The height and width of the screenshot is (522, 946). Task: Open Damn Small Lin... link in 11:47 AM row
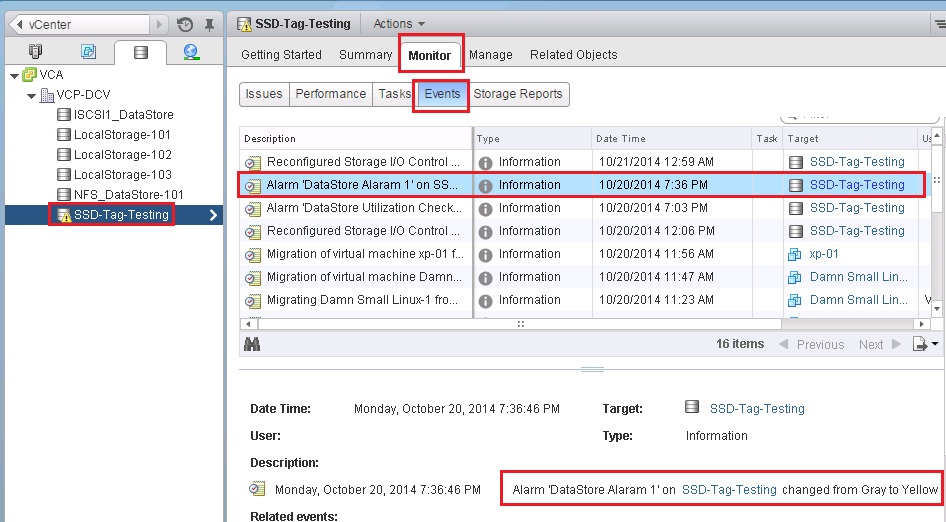(858, 277)
